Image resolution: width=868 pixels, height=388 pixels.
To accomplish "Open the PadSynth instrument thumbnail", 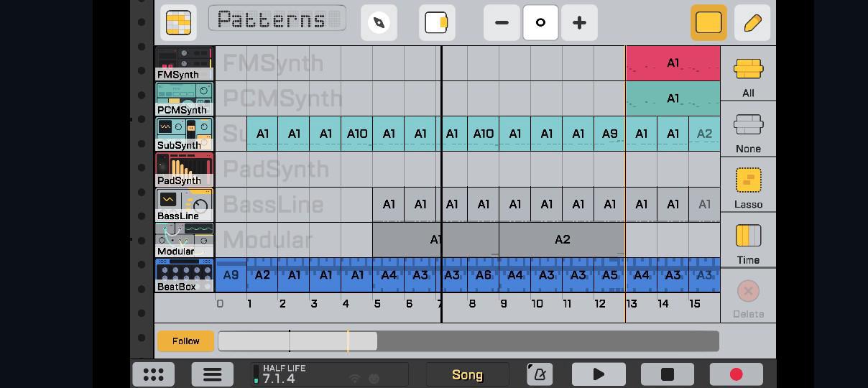I will click(x=185, y=169).
